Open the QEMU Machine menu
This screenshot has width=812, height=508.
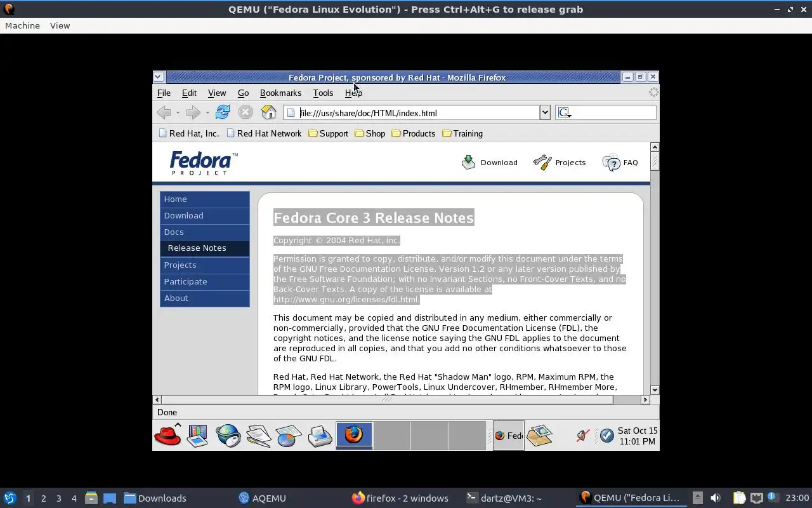coord(22,25)
